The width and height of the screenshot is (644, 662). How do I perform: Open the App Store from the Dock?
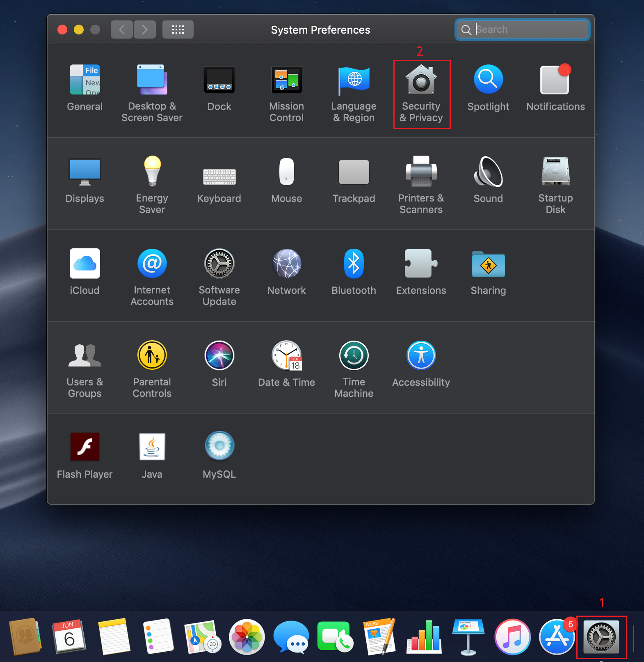(x=557, y=637)
